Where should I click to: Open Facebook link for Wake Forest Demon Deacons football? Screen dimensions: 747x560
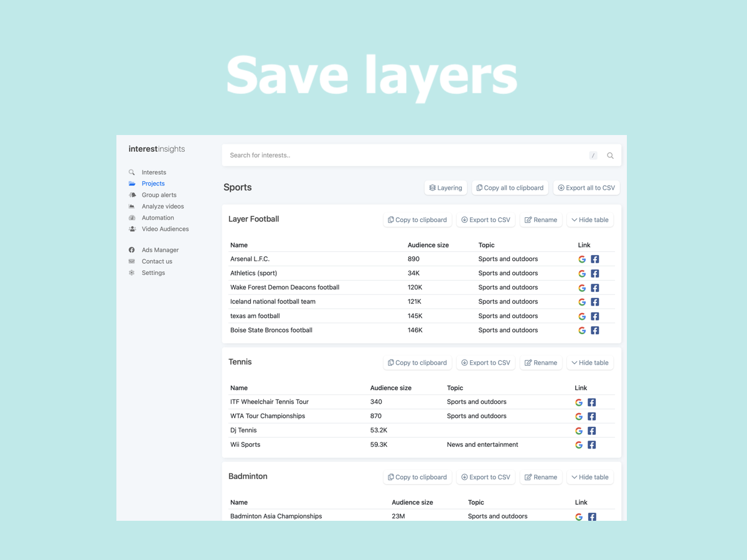[x=595, y=288]
